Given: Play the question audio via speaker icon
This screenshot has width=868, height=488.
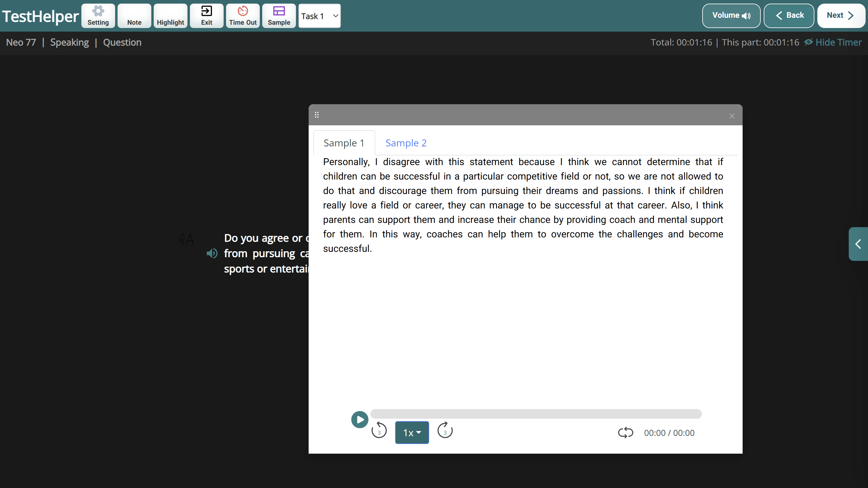Looking at the screenshot, I should 212,253.
